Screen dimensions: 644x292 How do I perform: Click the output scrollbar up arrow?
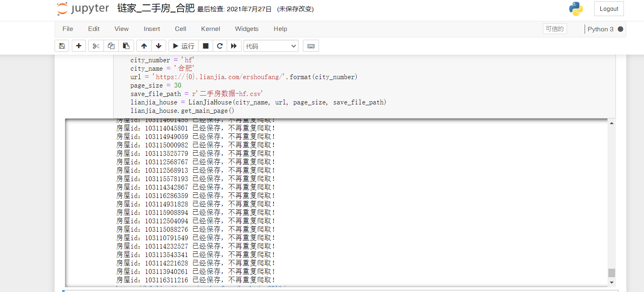(611, 123)
